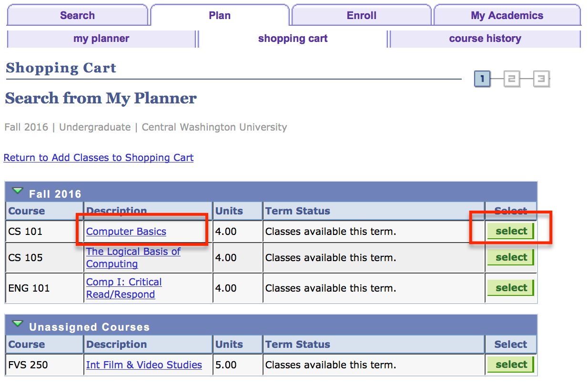
Task: Click step 1 progress indicator
Action: 482,79
